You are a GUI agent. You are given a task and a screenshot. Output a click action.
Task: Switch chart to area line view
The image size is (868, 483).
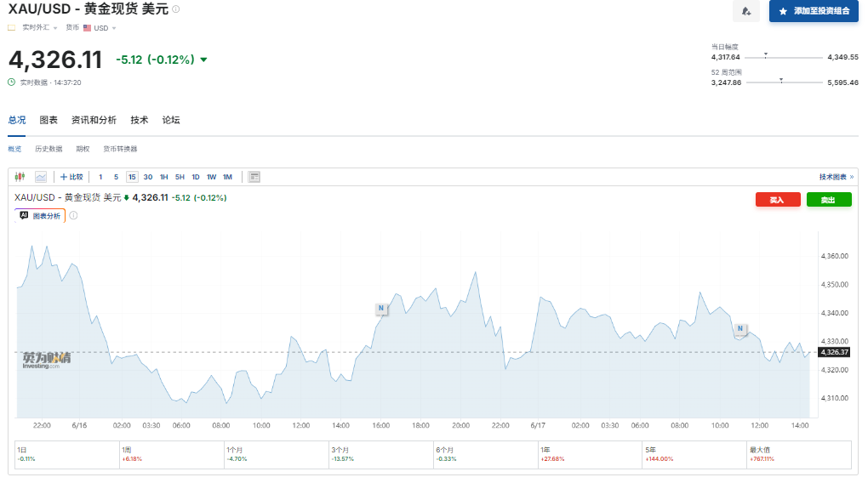click(41, 177)
